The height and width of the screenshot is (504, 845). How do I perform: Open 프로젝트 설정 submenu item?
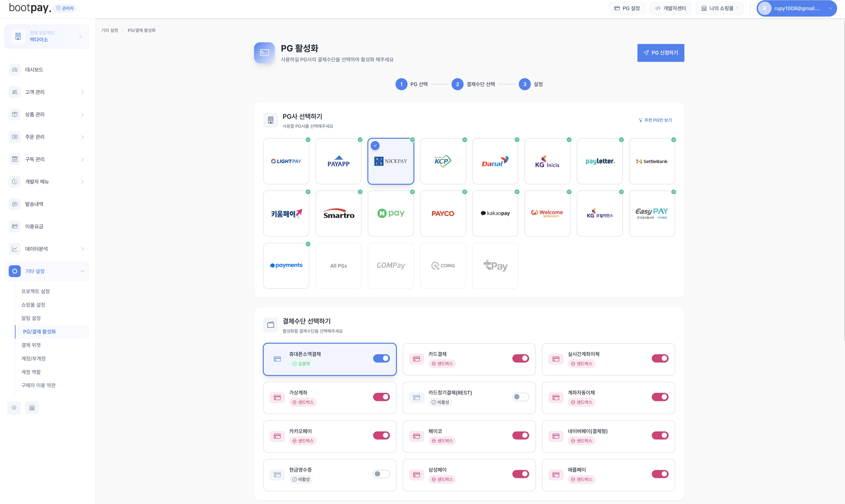[35, 291]
